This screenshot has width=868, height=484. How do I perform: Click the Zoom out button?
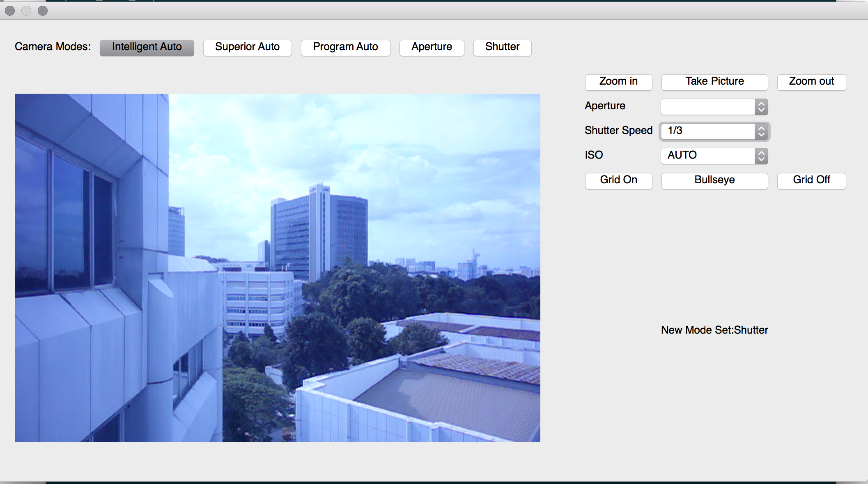tap(811, 82)
